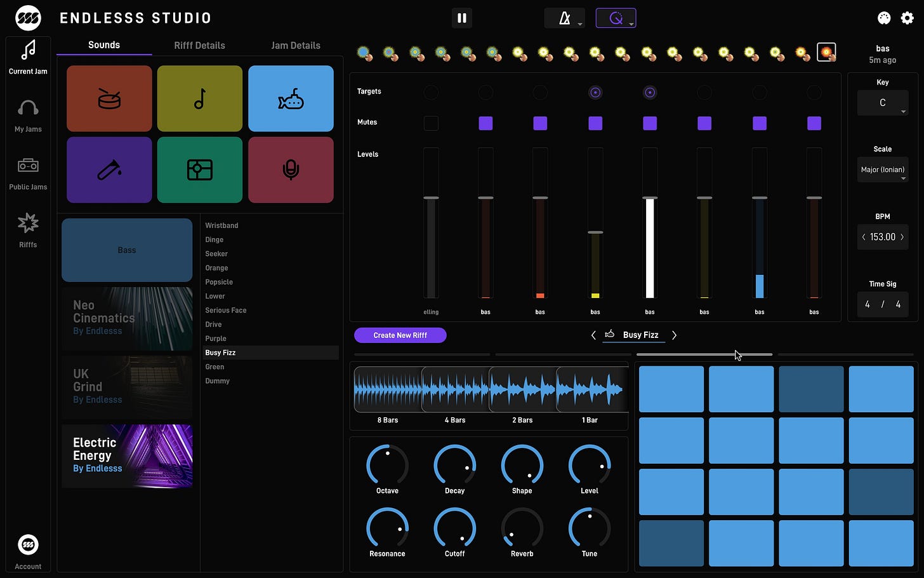Switch to the Sounds tab

pos(104,45)
